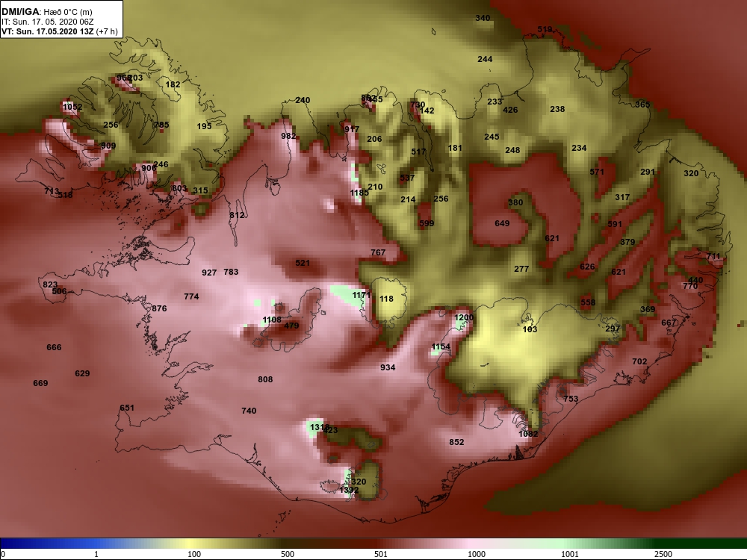Click the map value '182'
This screenshot has width=747, height=560.
point(173,84)
